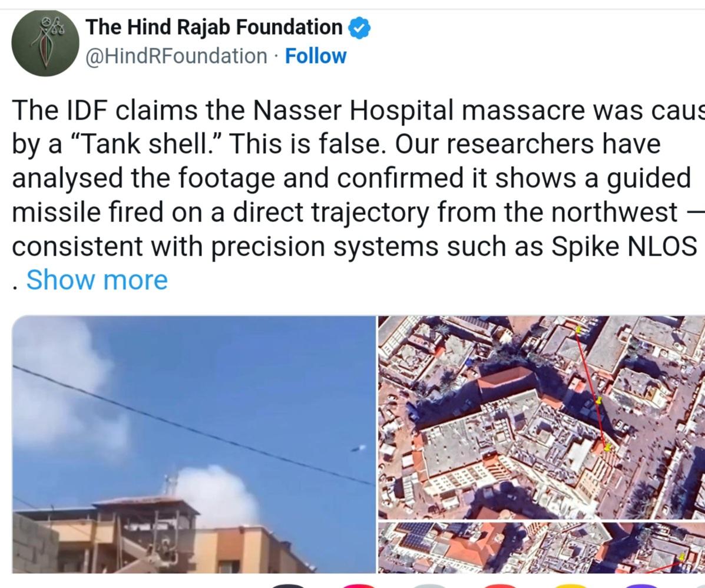Follow the @HindRFoundation account

[x=316, y=56]
